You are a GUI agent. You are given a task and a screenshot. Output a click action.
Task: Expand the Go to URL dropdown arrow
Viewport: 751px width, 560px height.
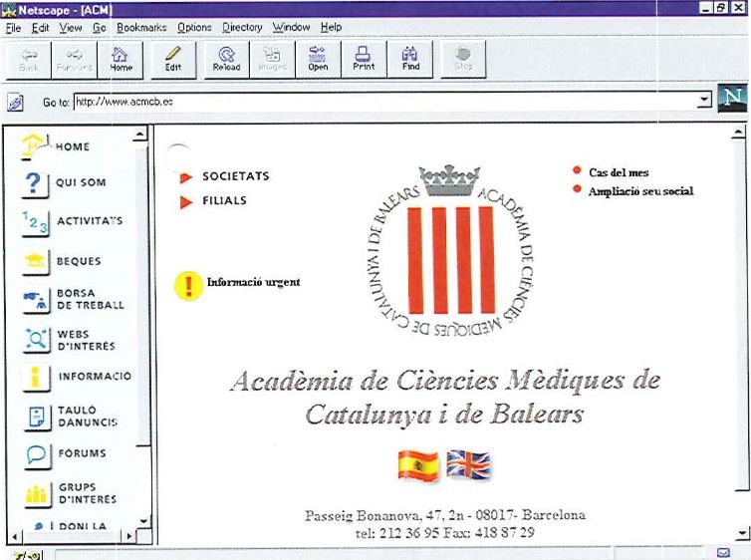point(705,102)
